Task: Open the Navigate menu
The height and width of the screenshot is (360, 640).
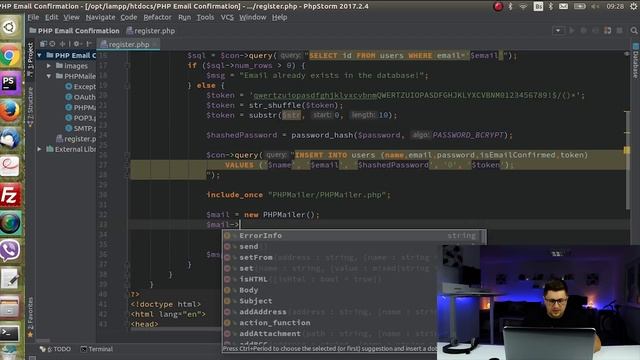Action: [x=100, y=17]
